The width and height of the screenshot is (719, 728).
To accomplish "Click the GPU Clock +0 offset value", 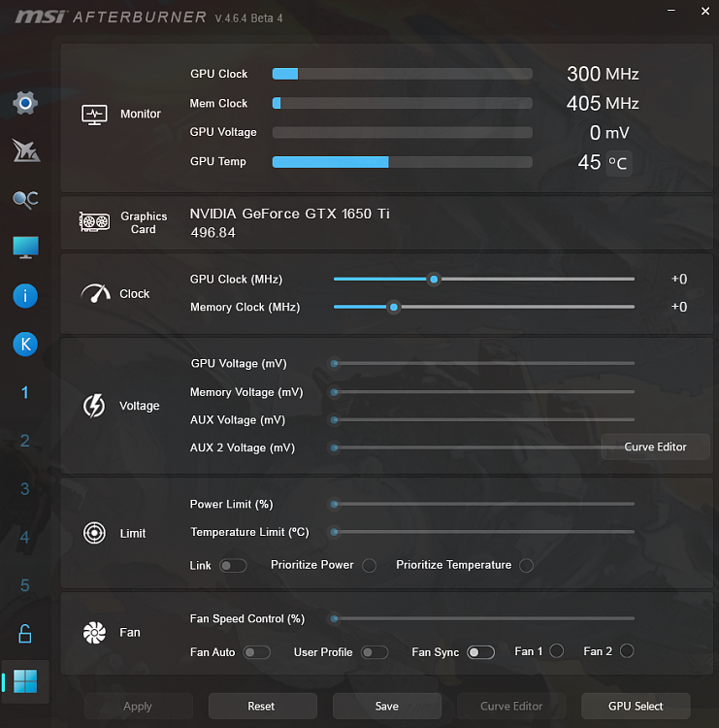I will (679, 279).
